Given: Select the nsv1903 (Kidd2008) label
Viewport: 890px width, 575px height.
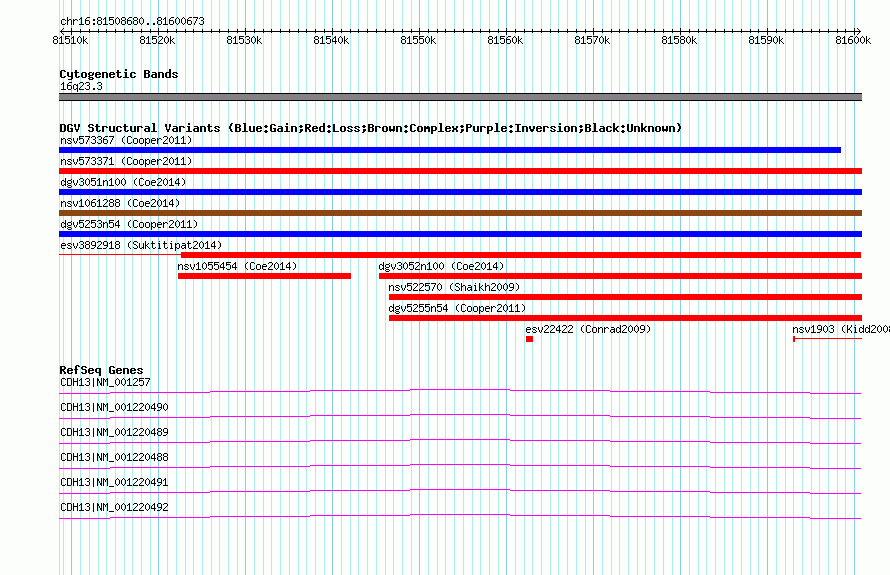Looking at the screenshot, I should (x=841, y=329).
